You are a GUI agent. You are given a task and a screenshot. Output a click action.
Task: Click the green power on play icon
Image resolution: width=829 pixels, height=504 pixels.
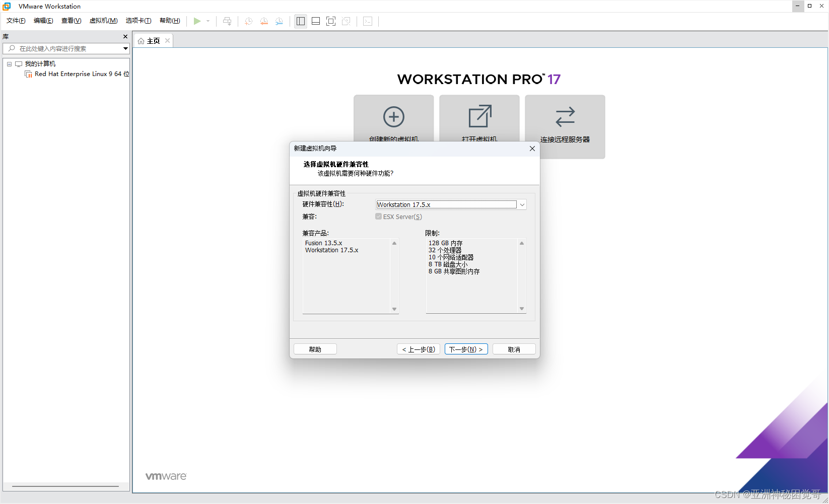point(197,21)
